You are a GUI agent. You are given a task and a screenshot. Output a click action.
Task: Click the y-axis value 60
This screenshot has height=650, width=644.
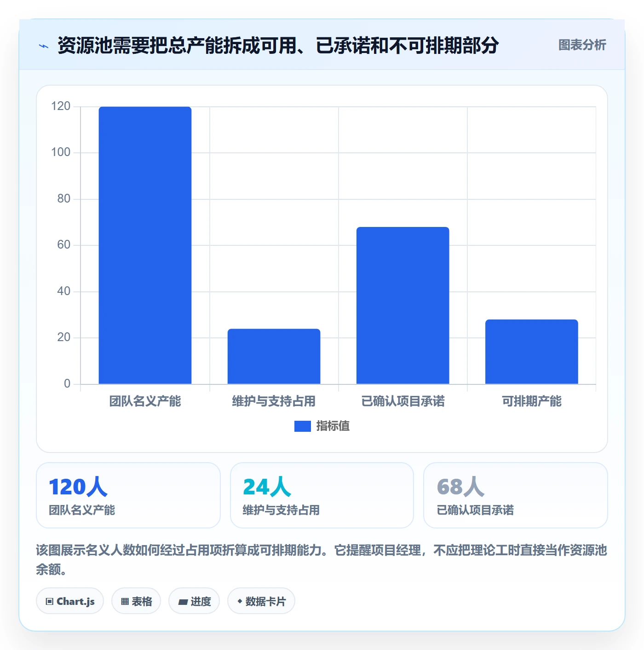(x=64, y=245)
